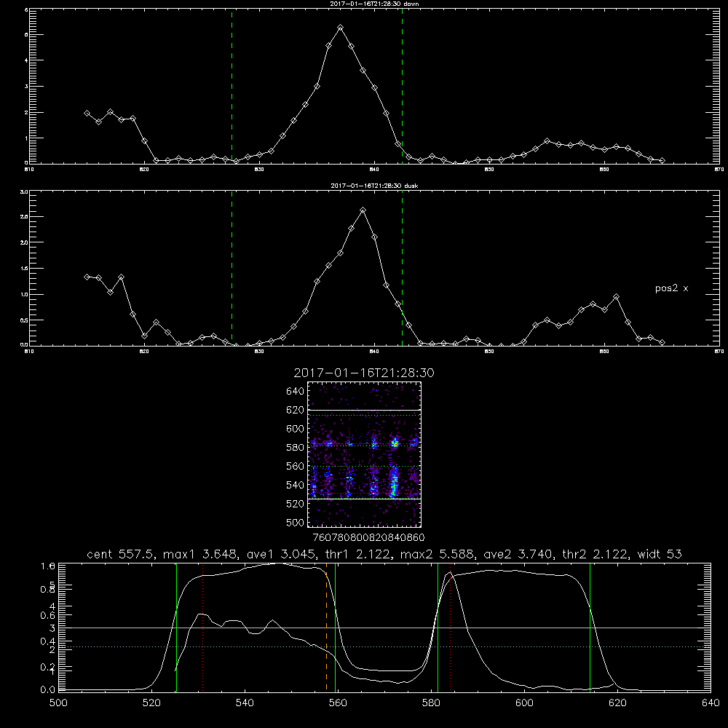Click the right green dashed line in dawn plot
Image resolution: width=728 pixels, height=728 pixels.
click(x=402, y=86)
